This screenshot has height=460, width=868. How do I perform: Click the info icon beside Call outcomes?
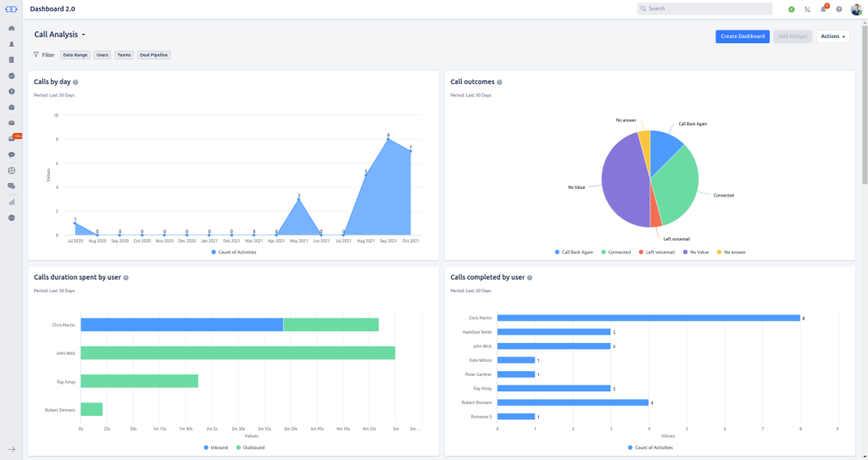[x=499, y=82]
